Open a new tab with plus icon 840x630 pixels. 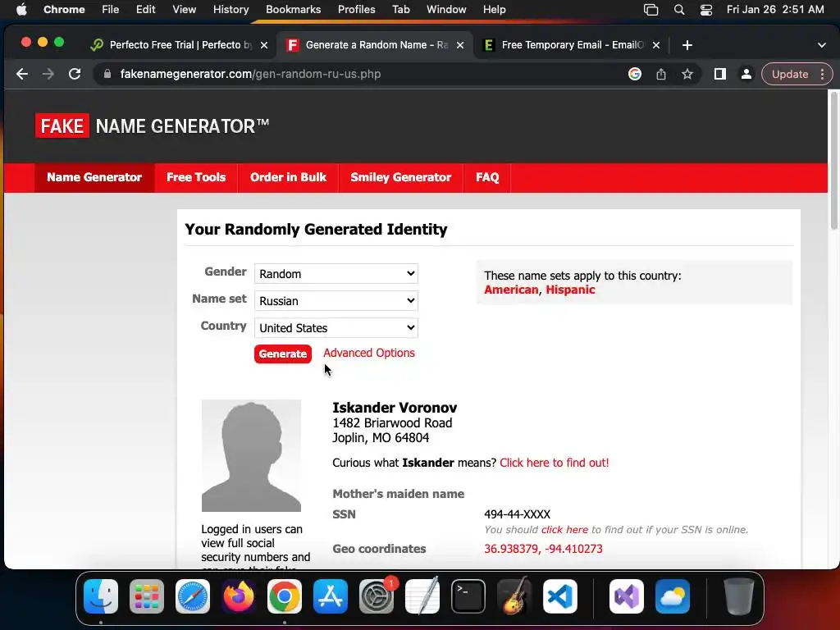[687, 45]
